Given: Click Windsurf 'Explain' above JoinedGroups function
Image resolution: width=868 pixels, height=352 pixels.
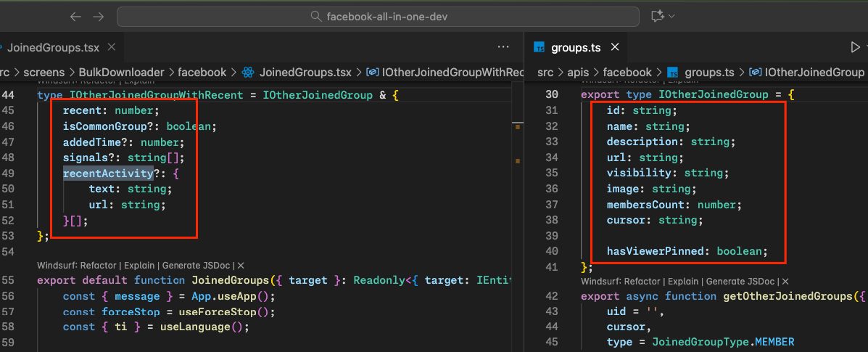Looking at the screenshot, I should pos(139,266).
